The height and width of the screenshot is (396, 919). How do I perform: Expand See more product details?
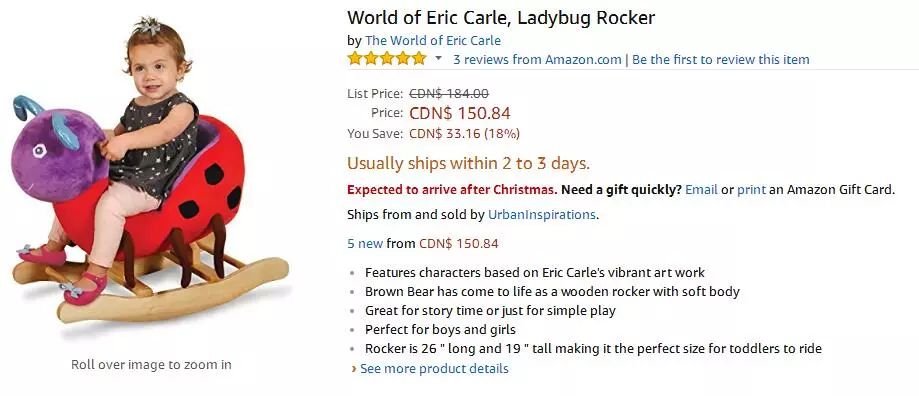pos(434,368)
